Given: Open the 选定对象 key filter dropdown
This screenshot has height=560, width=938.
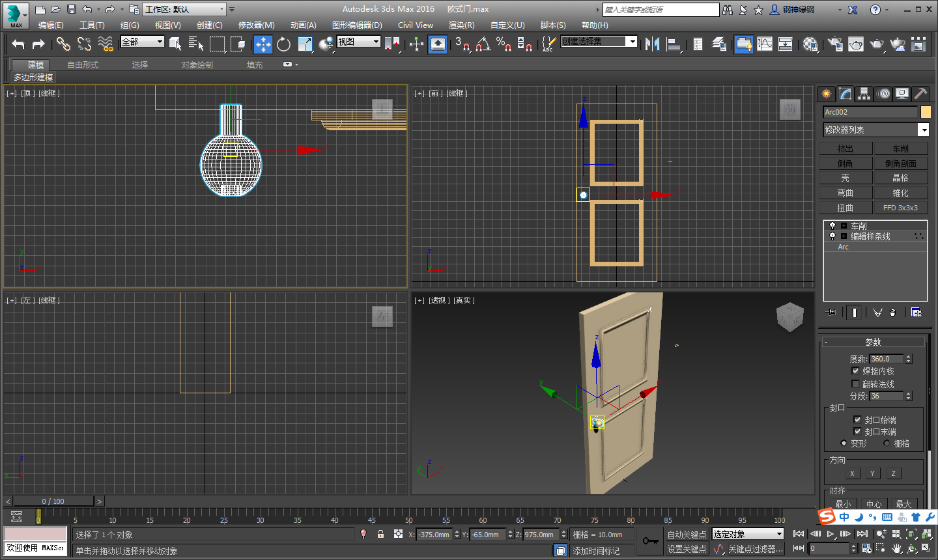Looking at the screenshot, I should click(x=747, y=534).
